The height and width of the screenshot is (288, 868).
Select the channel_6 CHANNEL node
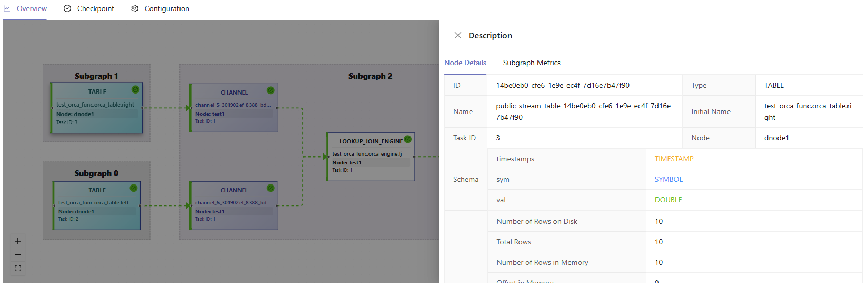point(234,206)
